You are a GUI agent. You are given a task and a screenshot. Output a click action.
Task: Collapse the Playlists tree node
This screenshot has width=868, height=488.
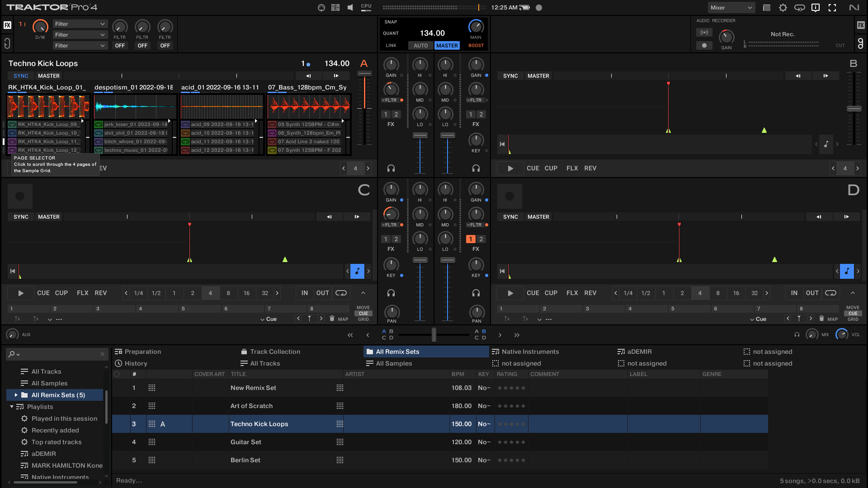[x=12, y=407]
